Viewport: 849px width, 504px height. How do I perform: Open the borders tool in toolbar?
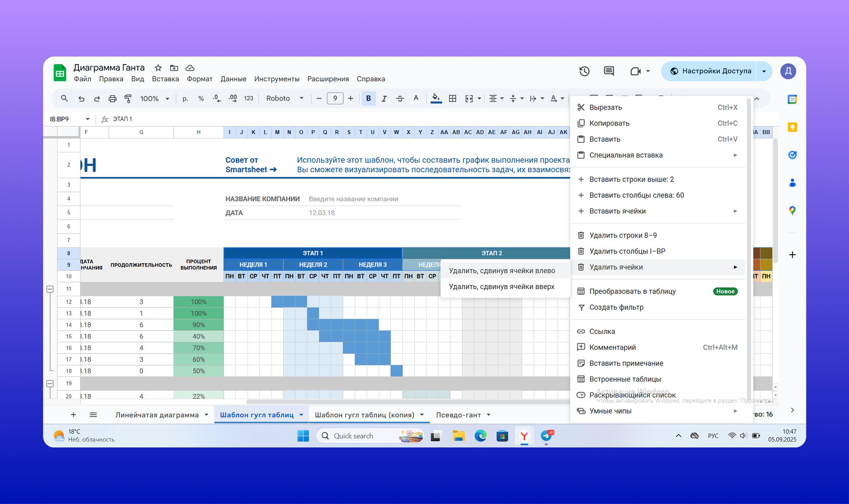[453, 98]
